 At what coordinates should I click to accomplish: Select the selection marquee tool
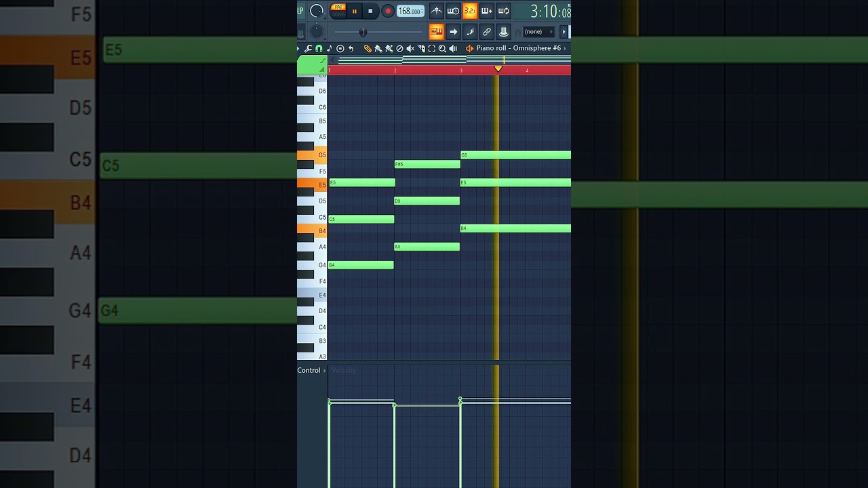click(432, 49)
